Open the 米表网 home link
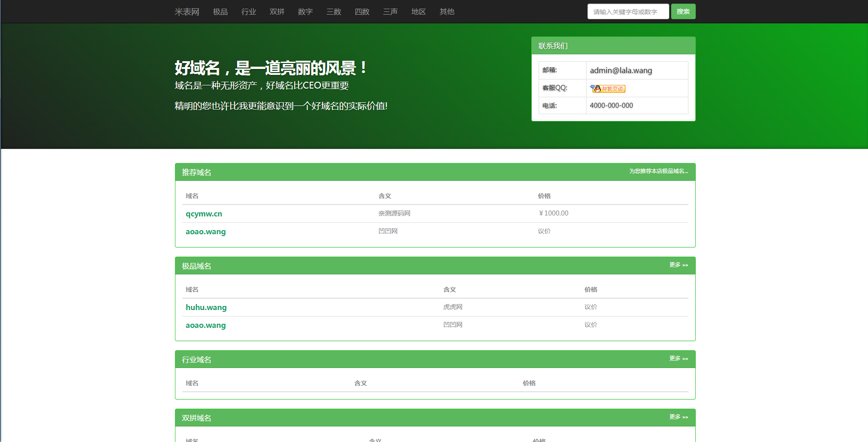The image size is (868, 442). [187, 12]
